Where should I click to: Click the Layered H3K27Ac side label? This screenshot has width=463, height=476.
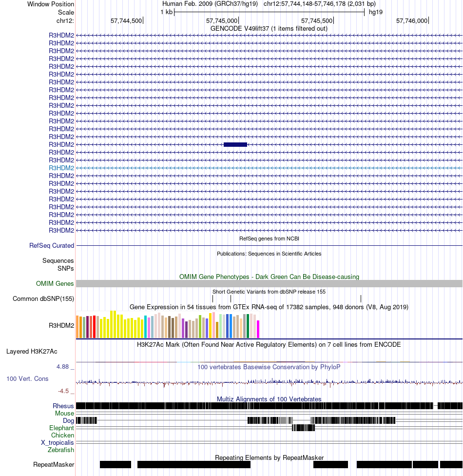(x=32, y=352)
